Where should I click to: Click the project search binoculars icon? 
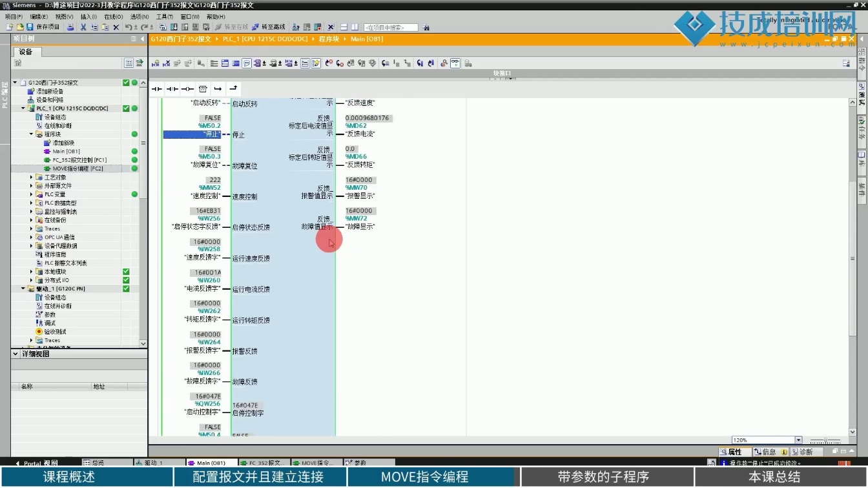426,27
